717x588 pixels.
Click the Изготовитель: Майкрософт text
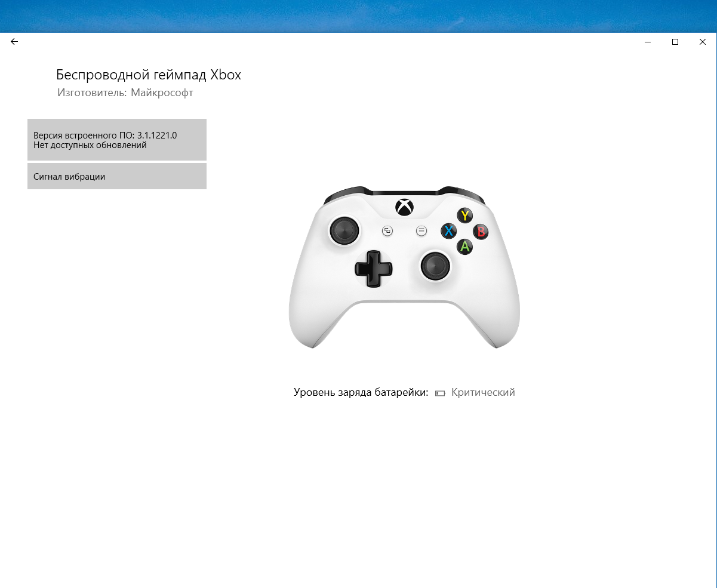click(x=125, y=93)
